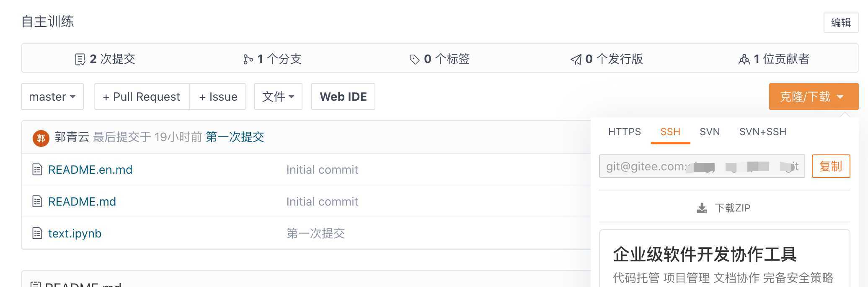
Task: Click the branch icon beside 1 个分支
Action: tap(248, 60)
